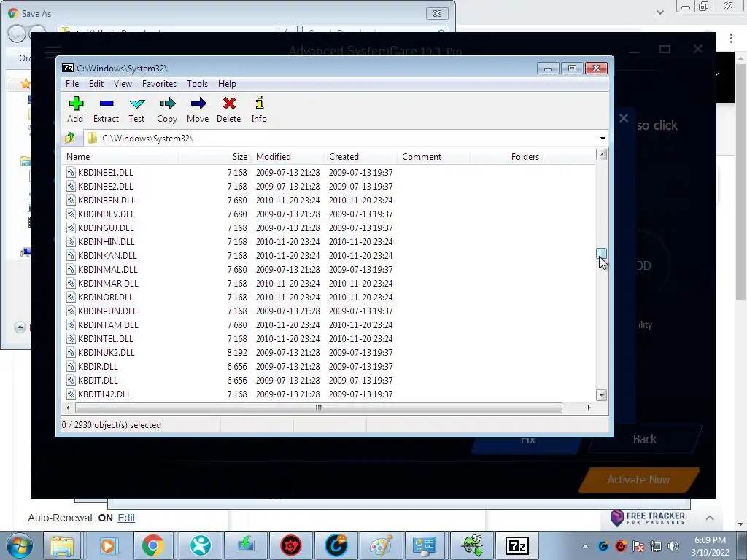Select the KBDINORI.DLL file
The width and height of the screenshot is (747, 560).
pos(106,297)
